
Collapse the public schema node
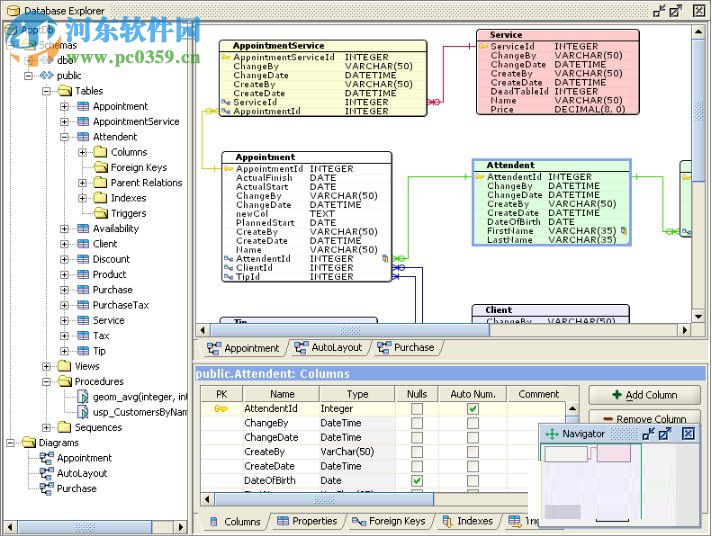pyautogui.click(x=29, y=75)
